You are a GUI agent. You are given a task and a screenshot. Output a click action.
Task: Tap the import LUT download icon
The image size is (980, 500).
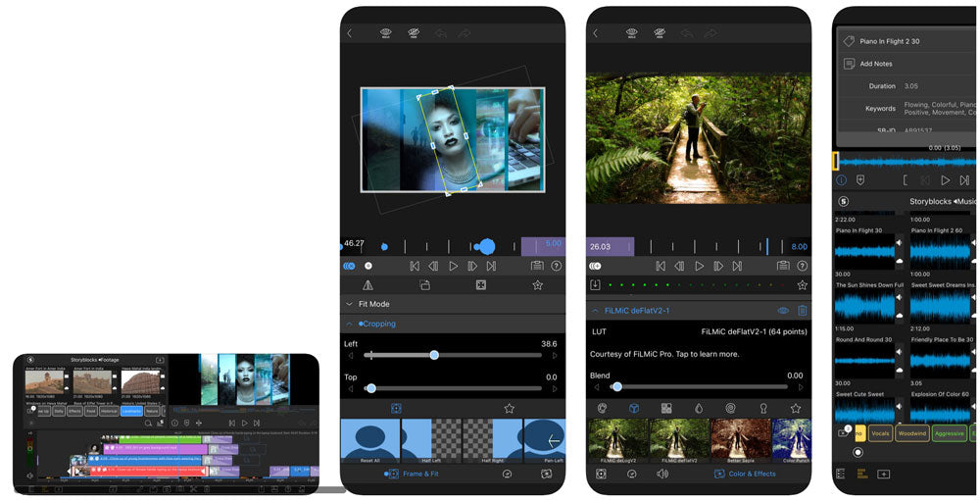pyautogui.click(x=595, y=285)
